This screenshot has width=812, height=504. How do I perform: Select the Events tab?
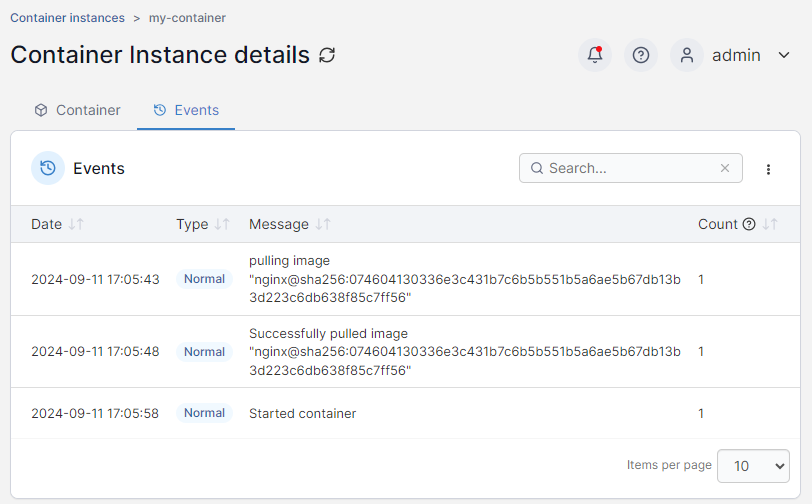[186, 110]
